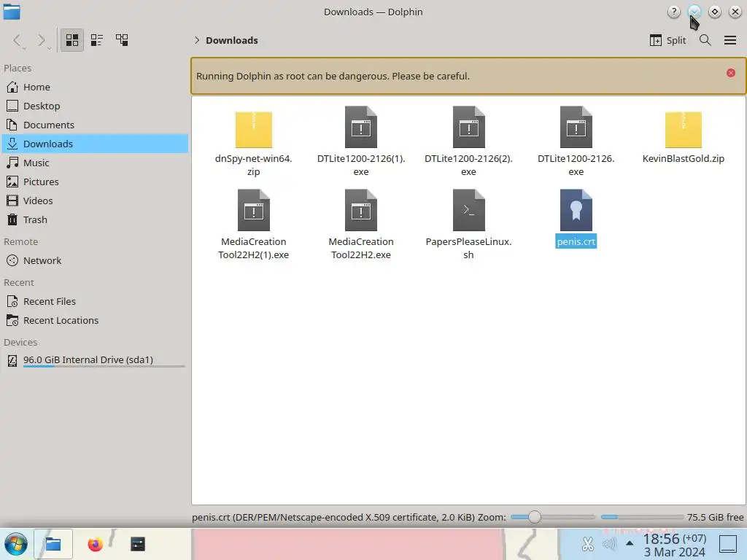This screenshot has height=560, width=747.
Task: Click the Zoom: label in status bar
Action: [x=492, y=517]
